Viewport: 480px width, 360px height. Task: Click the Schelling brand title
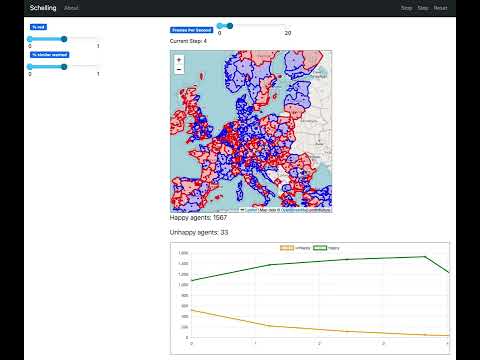pos(43,8)
